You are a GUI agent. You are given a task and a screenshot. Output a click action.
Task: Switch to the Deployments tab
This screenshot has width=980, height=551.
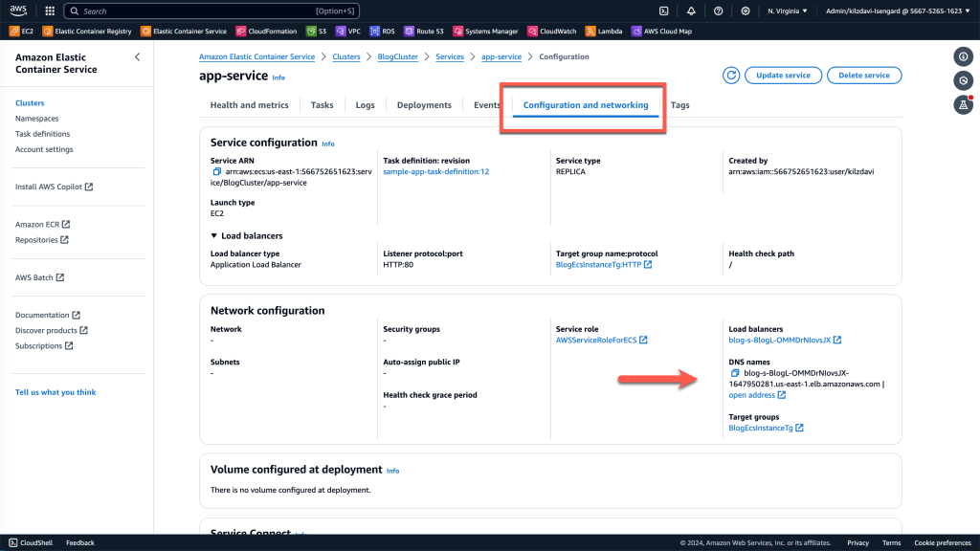click(423, 105)
